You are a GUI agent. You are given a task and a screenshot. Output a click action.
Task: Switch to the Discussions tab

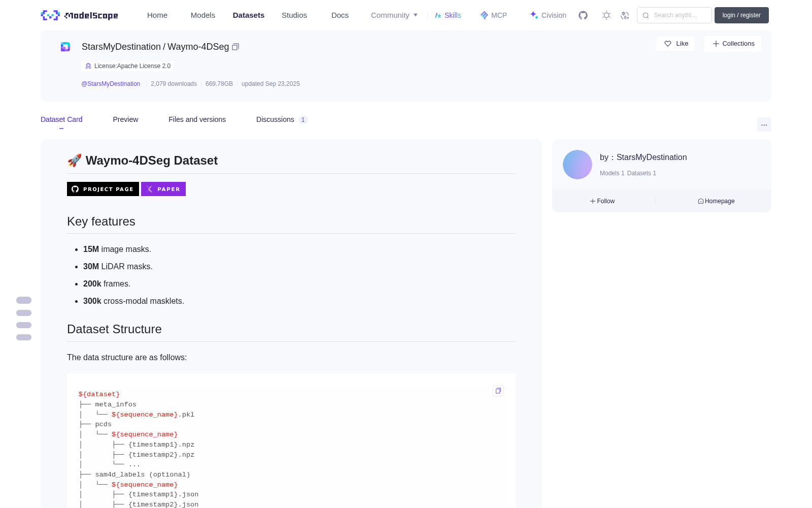point(282,119)
